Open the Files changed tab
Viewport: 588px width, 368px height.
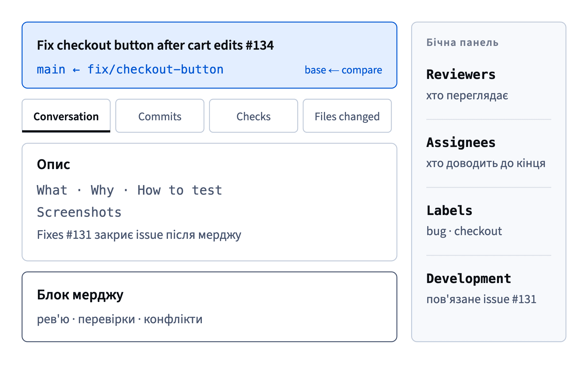coord(347,116)
